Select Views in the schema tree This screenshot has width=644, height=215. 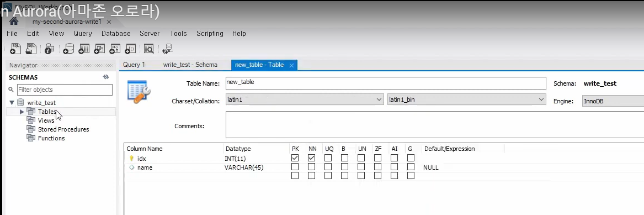pyautogui.click(x=46, y=120)
